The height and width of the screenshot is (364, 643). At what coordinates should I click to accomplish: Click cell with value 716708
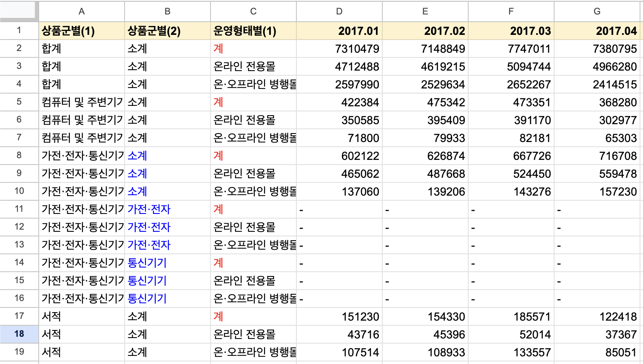[597, 156]
